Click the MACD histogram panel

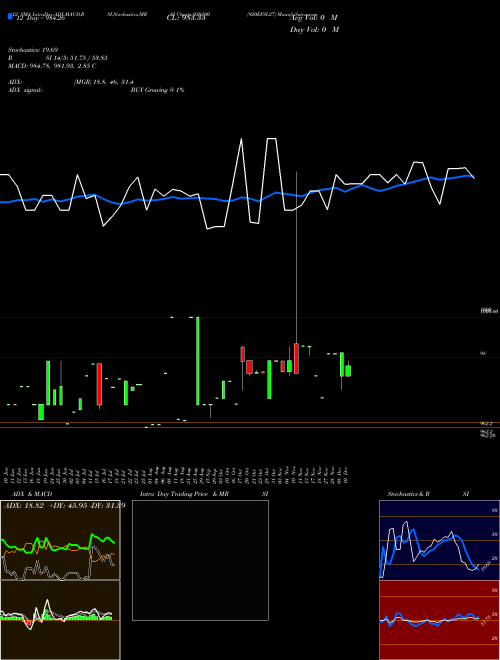(60, 620)
